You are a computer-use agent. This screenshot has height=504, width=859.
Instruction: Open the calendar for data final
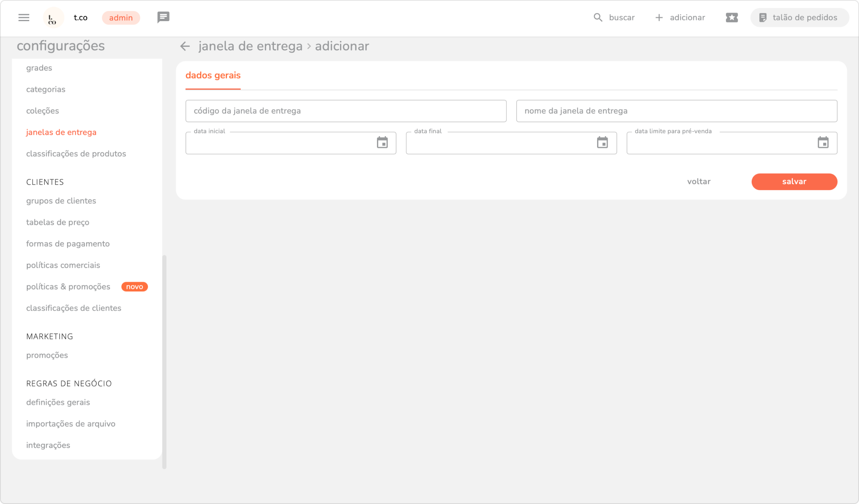(x=602, y=143)
